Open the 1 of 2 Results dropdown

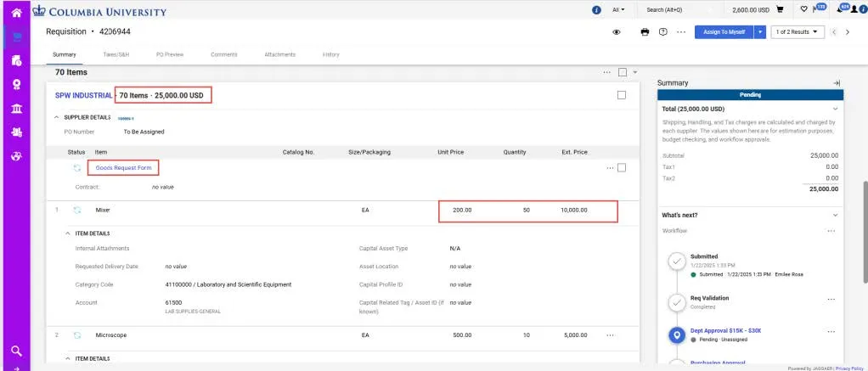[798, 32]
